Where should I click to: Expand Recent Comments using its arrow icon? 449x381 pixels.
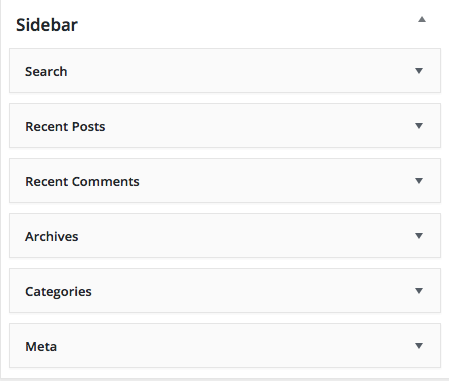click(x=419, y=181)
